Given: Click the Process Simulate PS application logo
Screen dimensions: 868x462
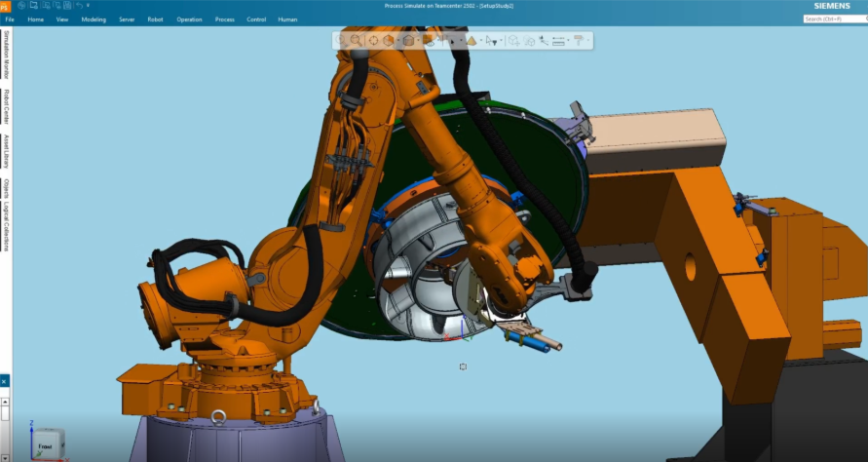Looking at the screenshot, I should tap(5, 6).
